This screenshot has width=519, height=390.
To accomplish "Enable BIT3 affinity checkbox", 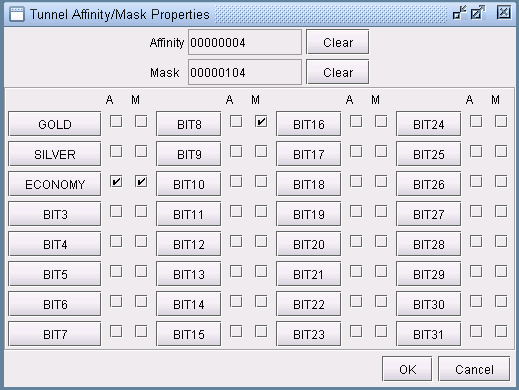I will (x=116, y=211).
